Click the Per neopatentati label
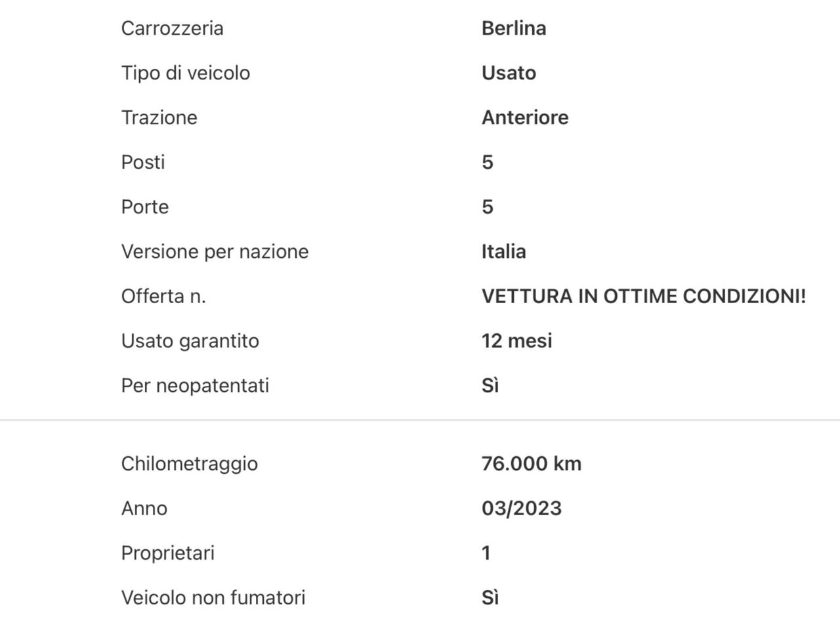Viewport: 840px width, 630px height. [195, 385]
